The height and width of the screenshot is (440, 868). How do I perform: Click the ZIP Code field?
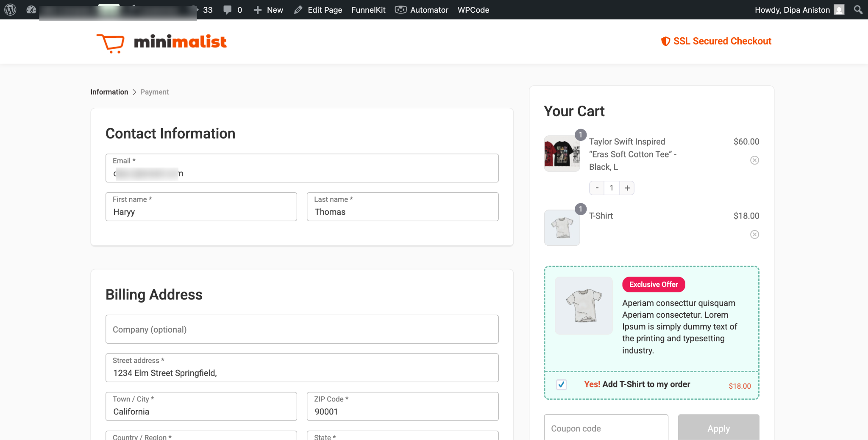click(x=403, y=406)
